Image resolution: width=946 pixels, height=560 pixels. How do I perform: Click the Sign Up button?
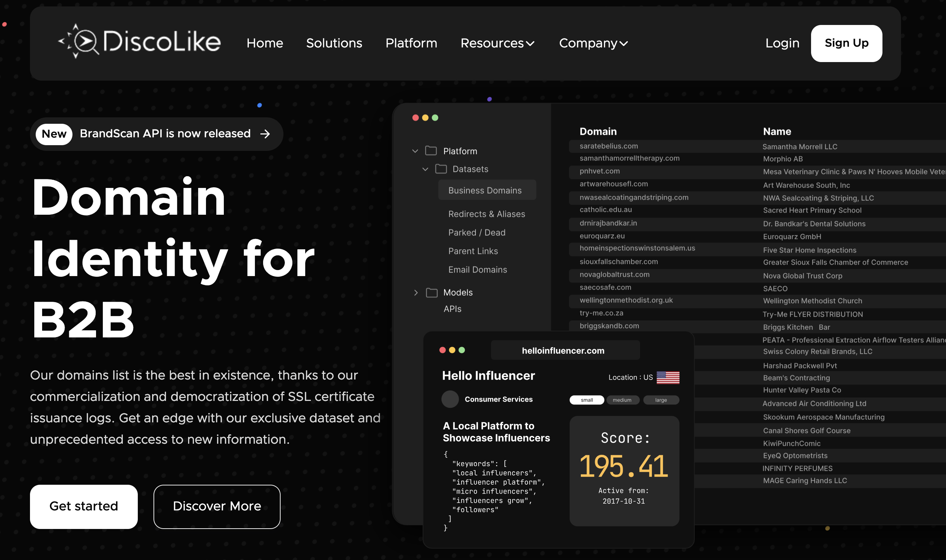[x=846, y=44]
